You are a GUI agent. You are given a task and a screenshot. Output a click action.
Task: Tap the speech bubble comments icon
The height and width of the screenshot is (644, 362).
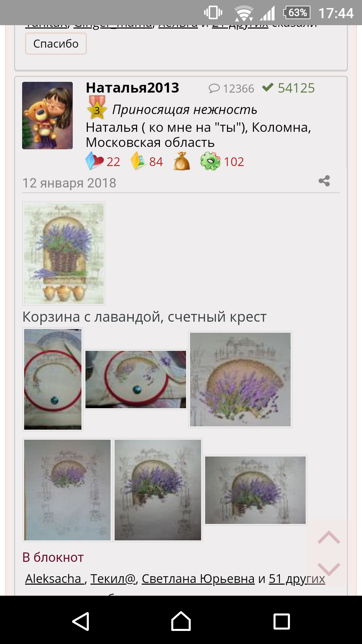coord(214,89)
